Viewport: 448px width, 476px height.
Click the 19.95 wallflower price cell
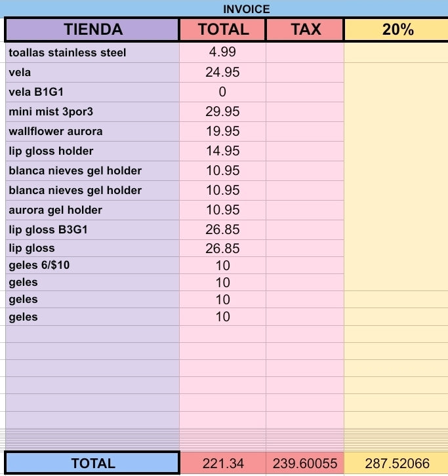click(x=222, y=131)
